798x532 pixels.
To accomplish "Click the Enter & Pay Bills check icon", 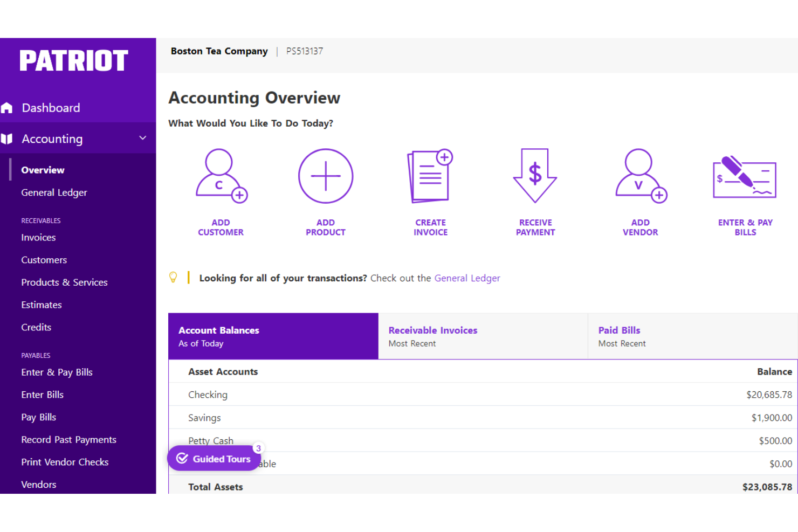I will 745,177.
